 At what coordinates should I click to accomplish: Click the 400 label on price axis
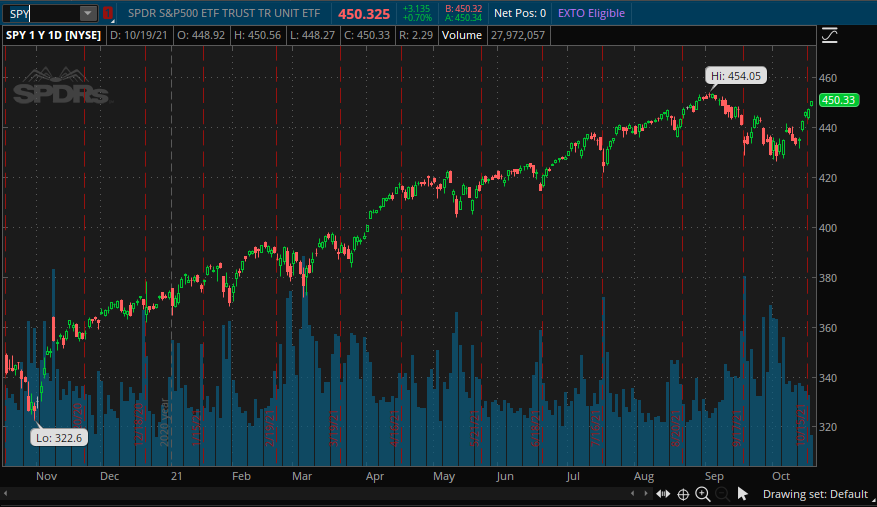828,228
